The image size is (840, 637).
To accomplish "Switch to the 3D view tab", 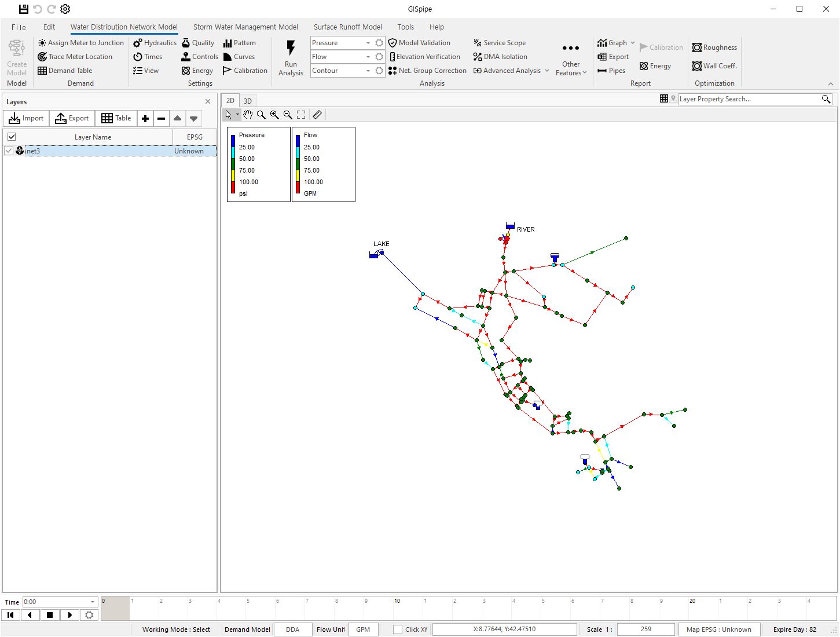I will click(x=248, y=101).
